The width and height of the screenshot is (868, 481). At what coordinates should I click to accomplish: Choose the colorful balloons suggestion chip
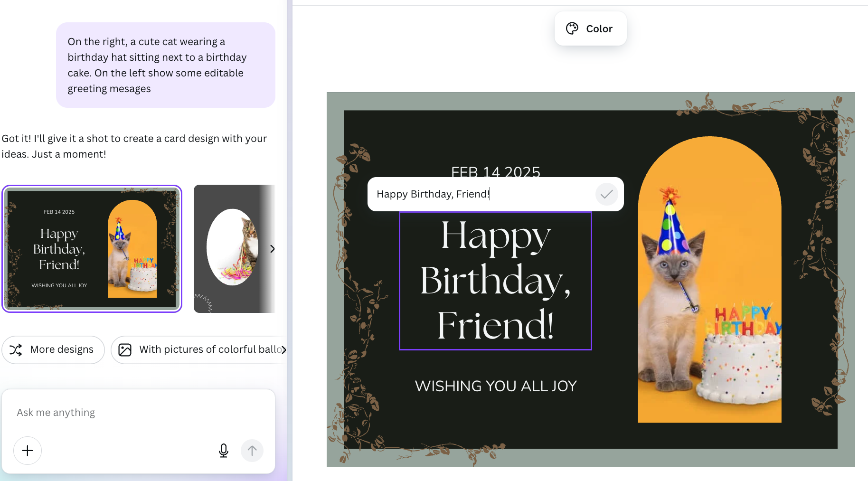coord(198,350)
